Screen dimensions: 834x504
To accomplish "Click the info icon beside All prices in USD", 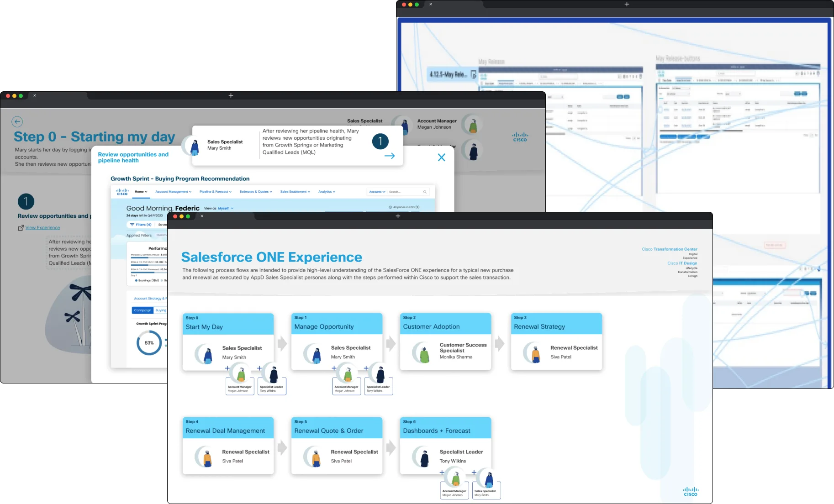I will pos(390,207).
